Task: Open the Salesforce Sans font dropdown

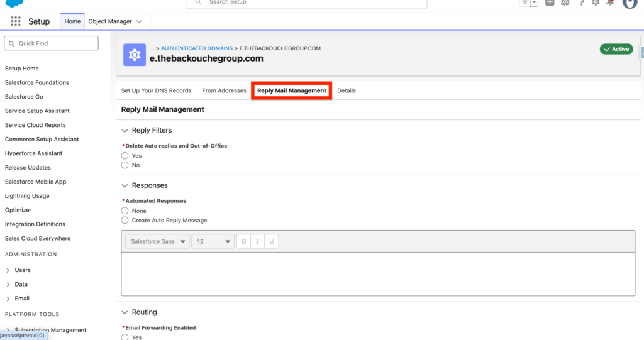Action: 157,241
